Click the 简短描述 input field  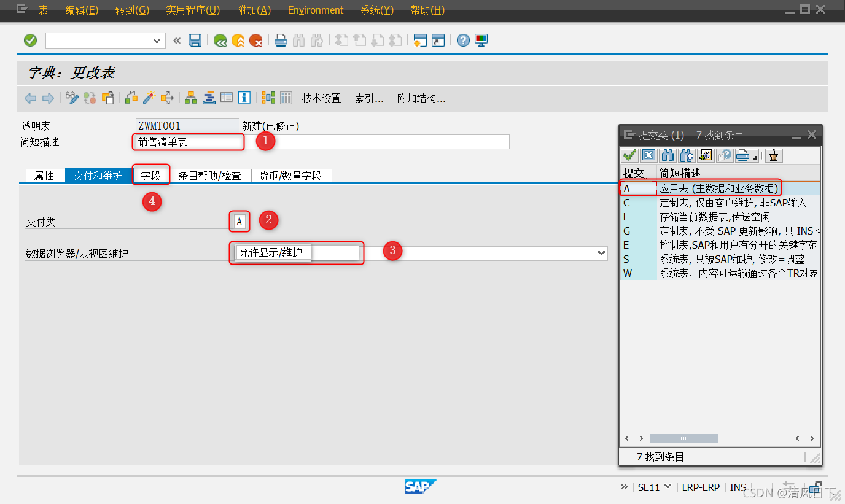click(x=322, y=142)
